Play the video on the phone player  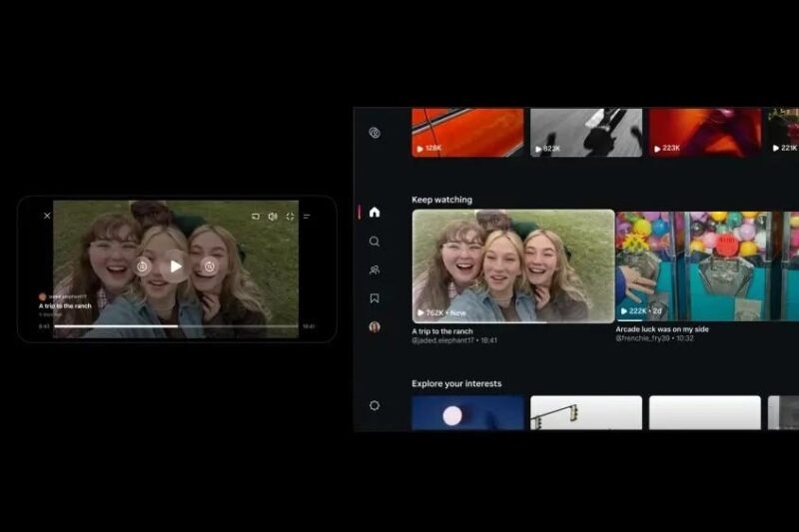(x=176, y=266)
